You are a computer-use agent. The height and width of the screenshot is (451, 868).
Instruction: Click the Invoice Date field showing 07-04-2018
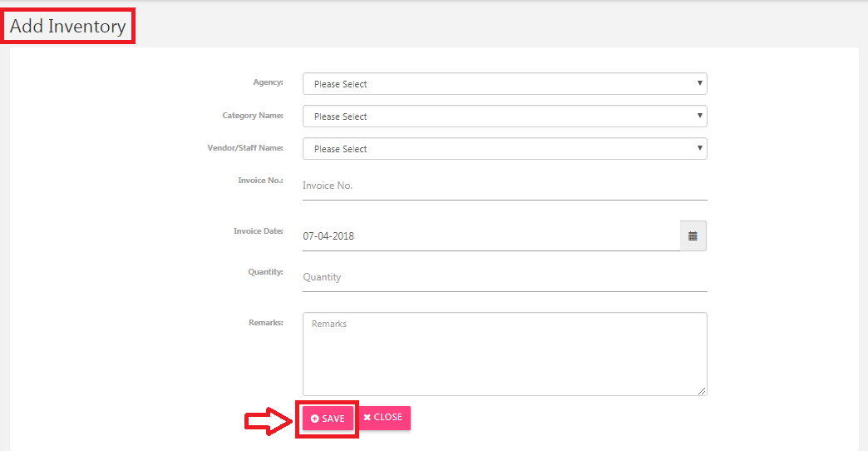[491, 236]
